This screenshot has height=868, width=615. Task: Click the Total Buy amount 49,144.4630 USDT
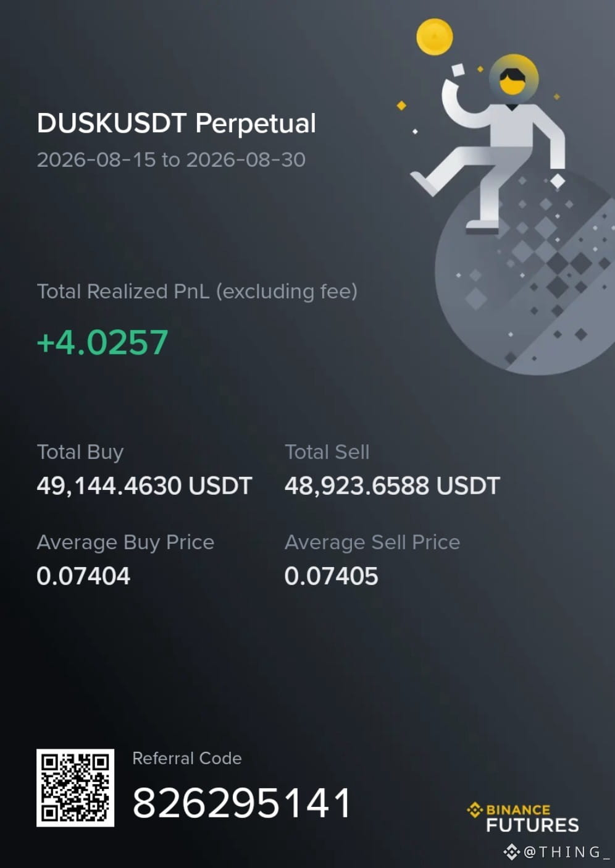[x=144, y=486]
